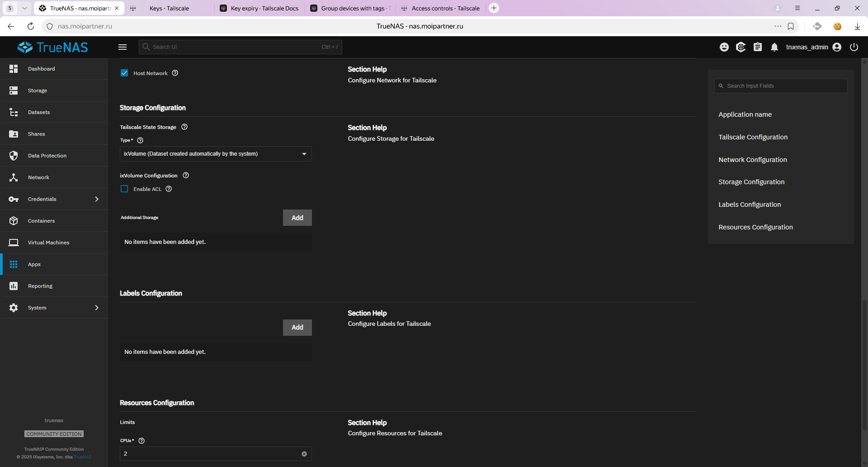Open the alerts bell icon
This screenshot has width=868, height=467.
(x=774, y=47)
